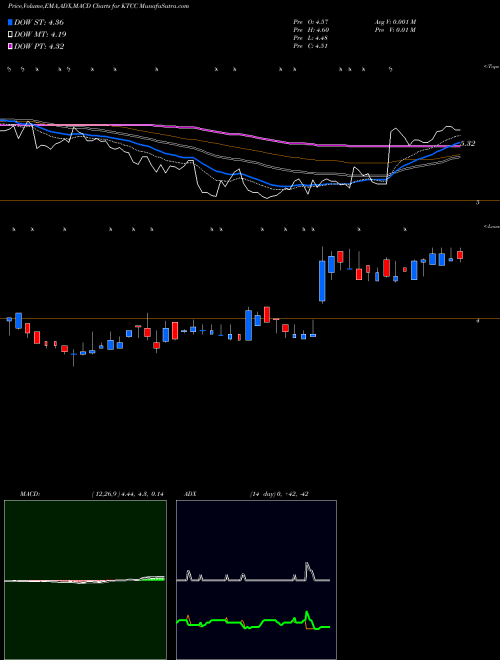500x660 pixels.
Task: Click the last red candlestick on the right
Action: point(460,255)
